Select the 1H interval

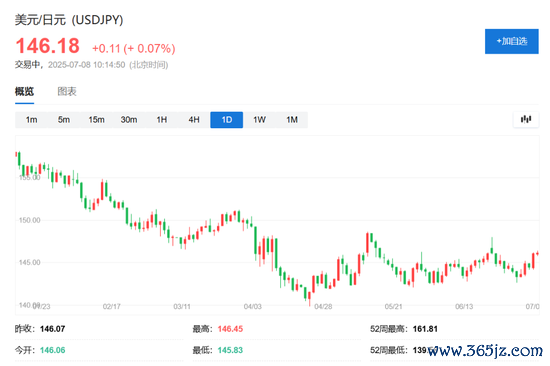click(x=161, y=120)
